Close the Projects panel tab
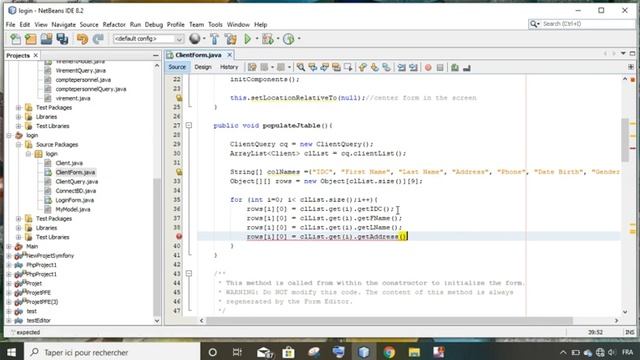 [36, 55]
